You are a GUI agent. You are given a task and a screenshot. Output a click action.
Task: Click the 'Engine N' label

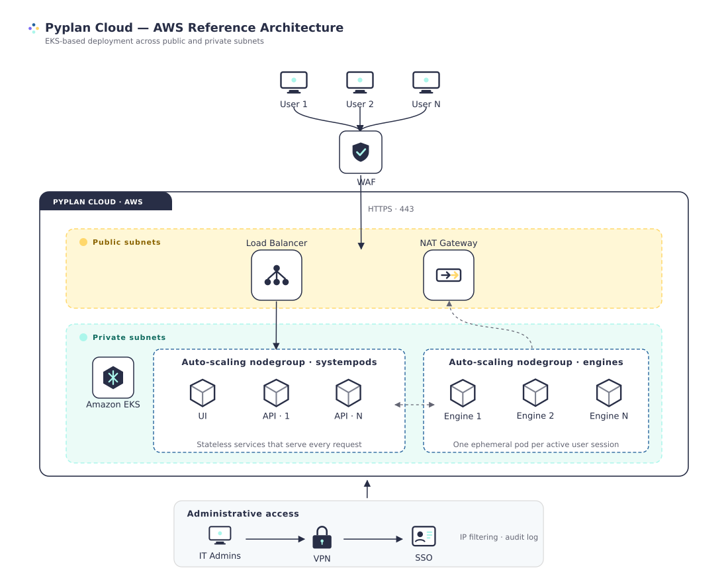coord(609,416)
